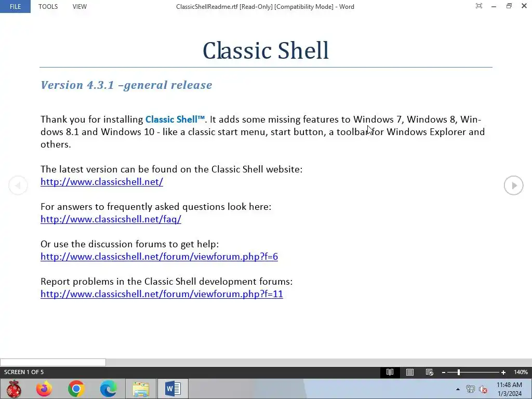Click the muted volume tray icon

click(x=483, y=389)
